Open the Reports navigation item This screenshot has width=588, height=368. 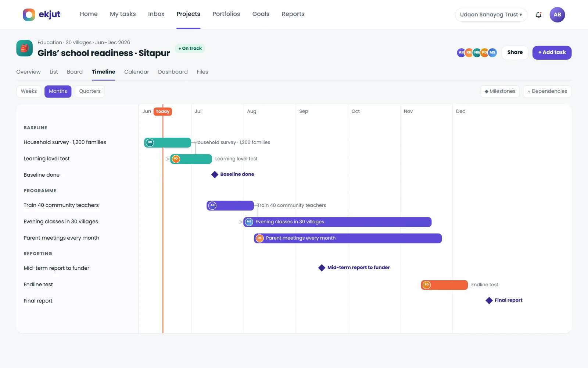[x=293, y=14]
